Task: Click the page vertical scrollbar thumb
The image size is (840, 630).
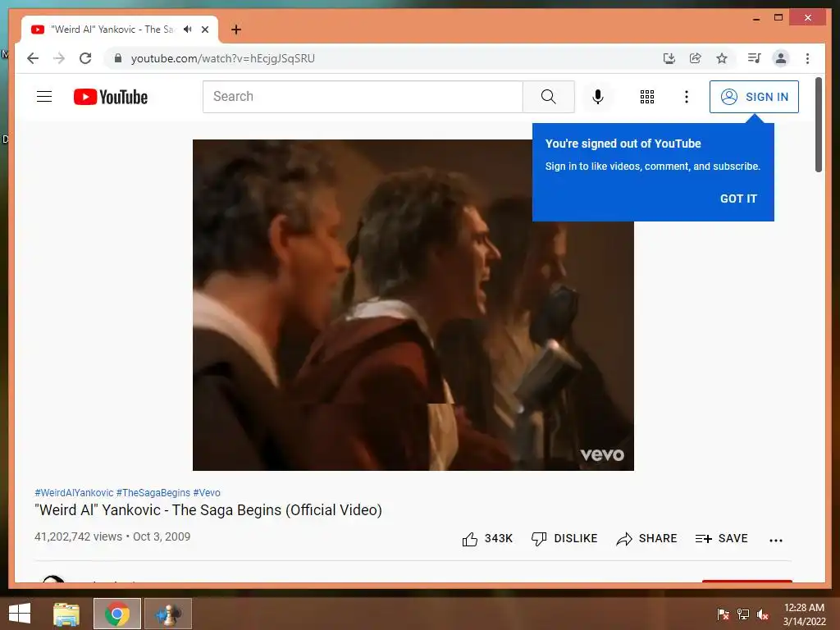Action: [819, 125]
